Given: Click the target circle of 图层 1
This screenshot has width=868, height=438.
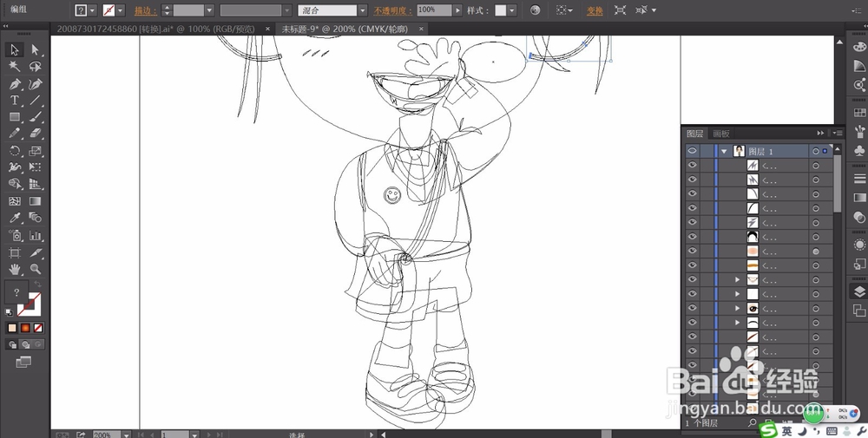Looking at the screenshot, I should click(815, 151).
